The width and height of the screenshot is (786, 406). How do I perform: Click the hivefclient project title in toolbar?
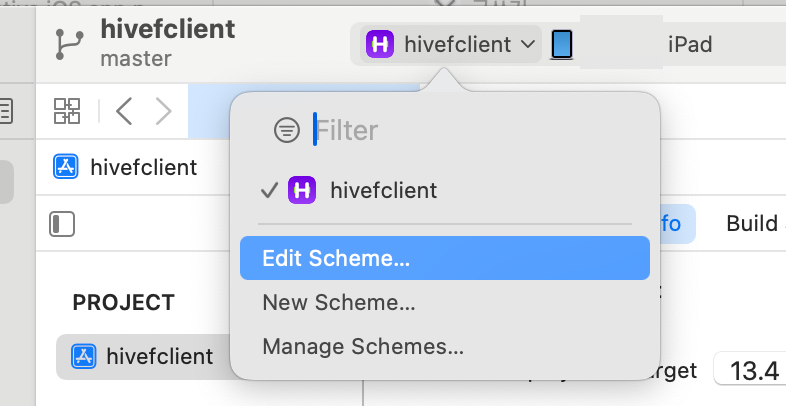tap(168, 29)
